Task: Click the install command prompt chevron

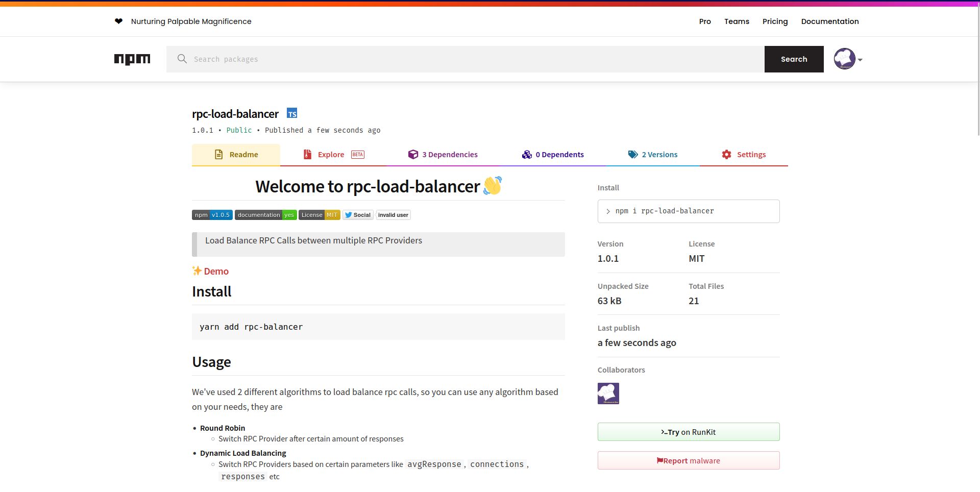Action: 608,211
